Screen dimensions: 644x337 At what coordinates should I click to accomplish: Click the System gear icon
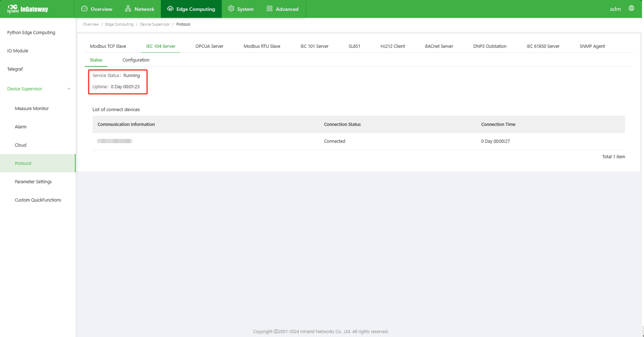pos(231,8)
